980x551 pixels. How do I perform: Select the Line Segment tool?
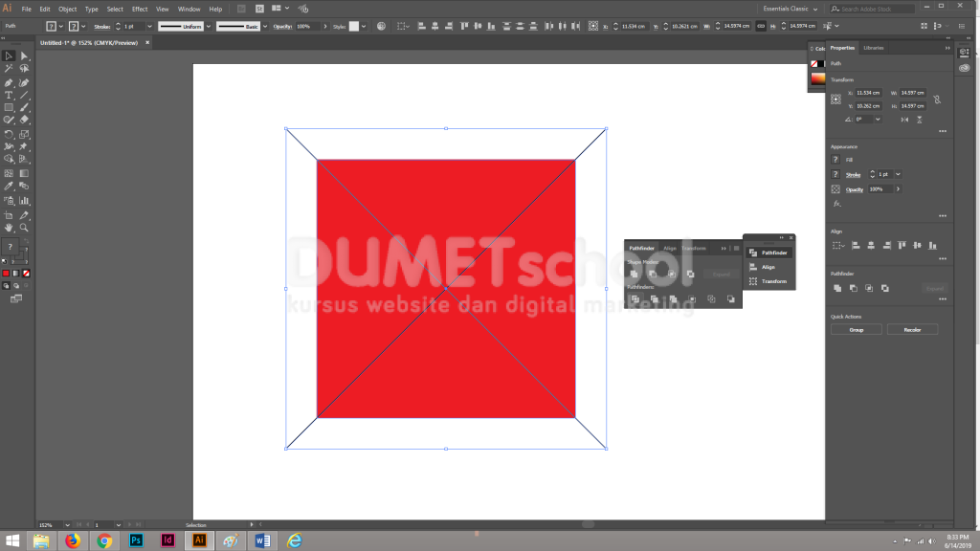24,96
